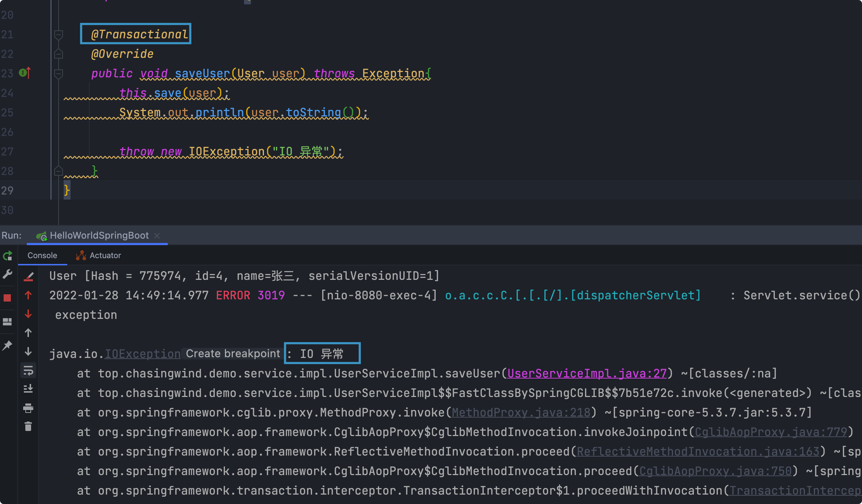The height and width of the screenshot is (504, 862).
Task: Collapse saveUser method at line 23
Action: click(58, 74)
